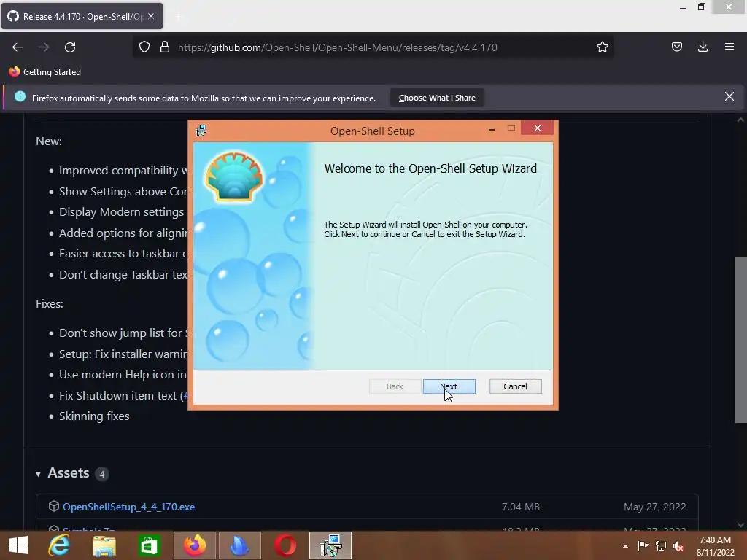747x560 pixels.
Task: Minimize the Open-Shell Setup dialog
Action: coord(491,128)
